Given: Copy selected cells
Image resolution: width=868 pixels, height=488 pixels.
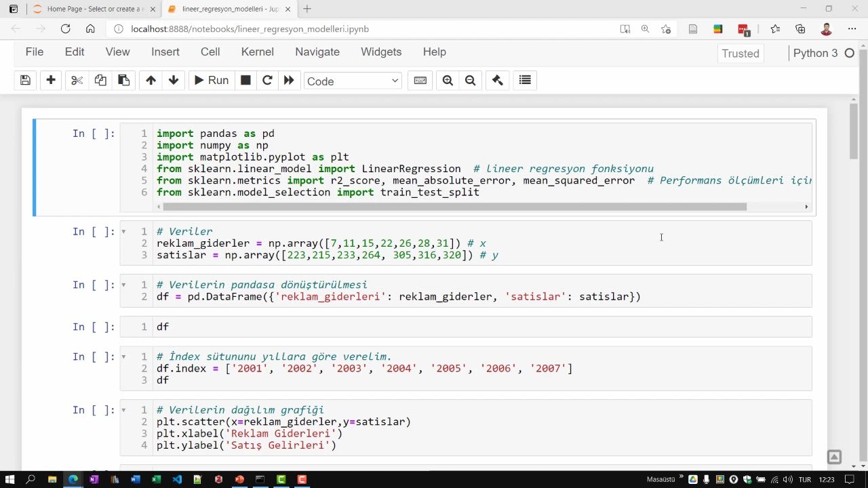Looking at the screenshot, I should 100,80.
